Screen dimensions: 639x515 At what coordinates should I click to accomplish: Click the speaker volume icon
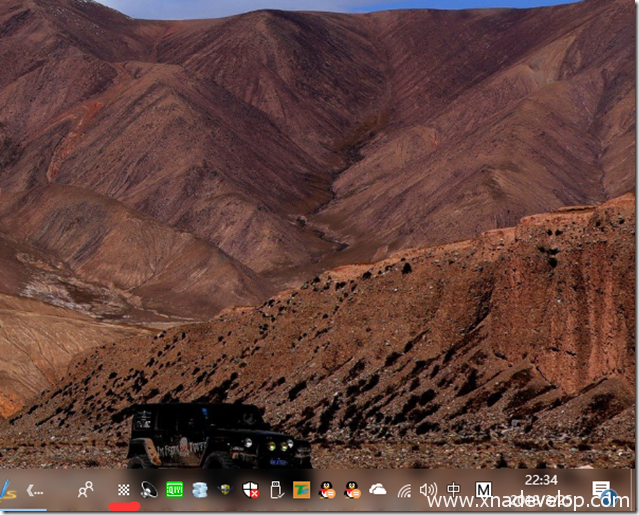429,490
